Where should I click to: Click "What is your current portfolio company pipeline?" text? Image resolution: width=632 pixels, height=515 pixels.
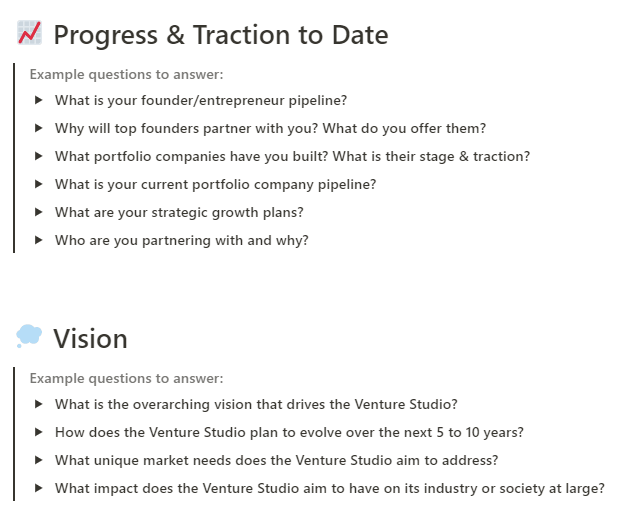click(215, 184)
